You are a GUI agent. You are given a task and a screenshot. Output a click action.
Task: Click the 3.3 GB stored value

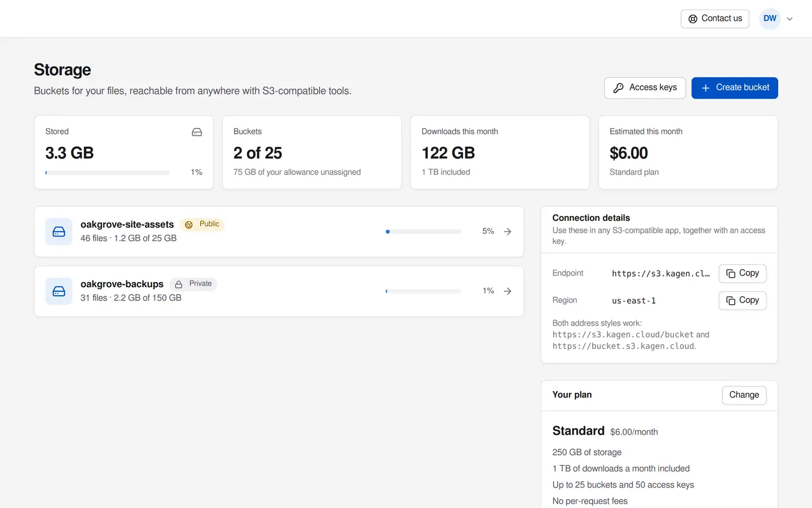(69, 153)
